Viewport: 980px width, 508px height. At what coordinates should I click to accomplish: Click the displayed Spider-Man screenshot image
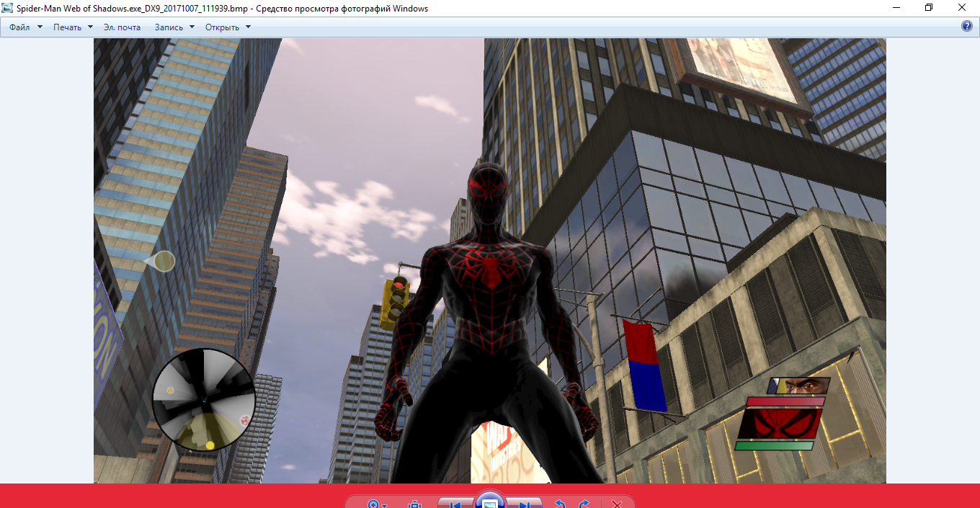490,260
